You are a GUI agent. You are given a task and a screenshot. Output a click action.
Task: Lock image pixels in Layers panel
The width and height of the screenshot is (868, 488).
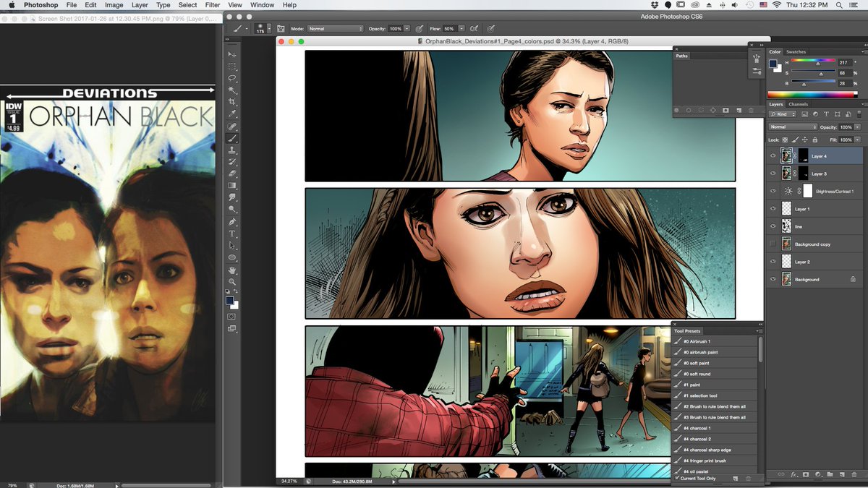[796, 140]
